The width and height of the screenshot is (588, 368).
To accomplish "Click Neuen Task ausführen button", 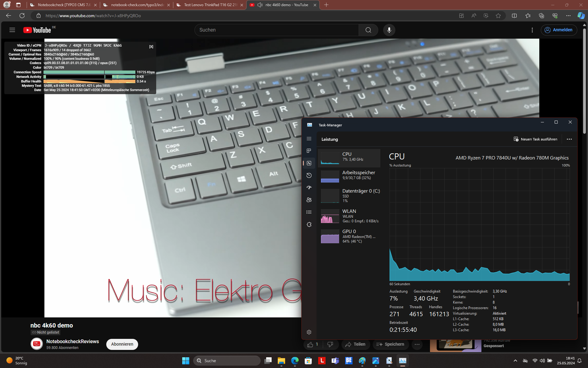I will coord(535,139).
